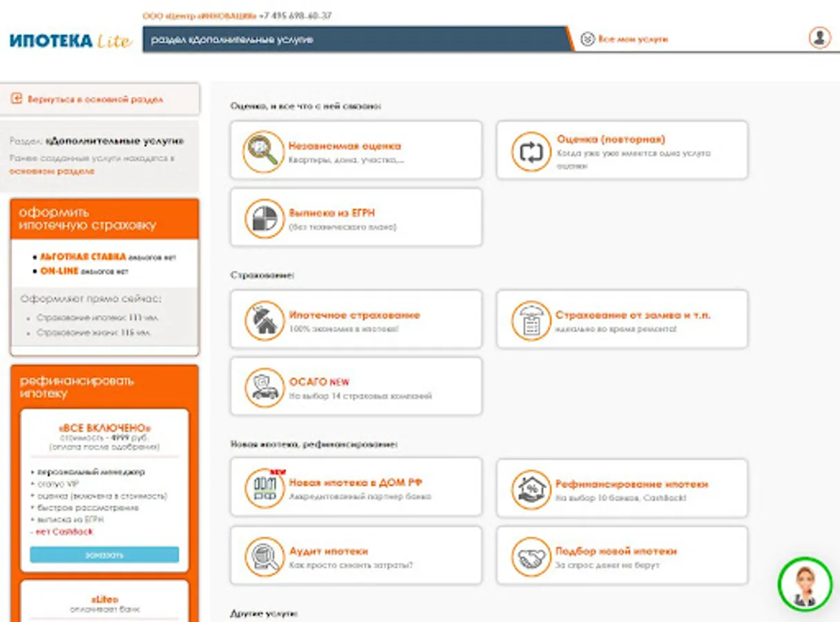
Task: Open Независимая оценка service title
Action: pyautogui.click(x=345, y=146)
